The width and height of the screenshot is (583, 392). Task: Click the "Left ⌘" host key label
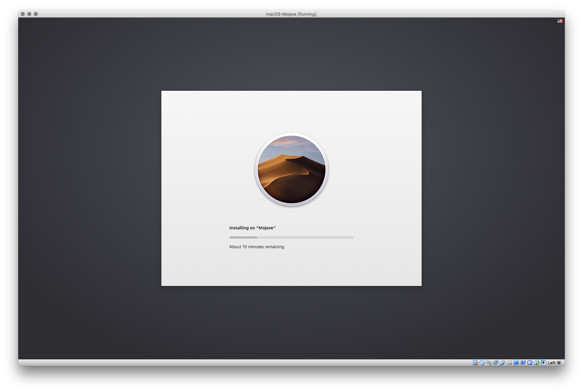pyautogui.click(x=554, y=363)
